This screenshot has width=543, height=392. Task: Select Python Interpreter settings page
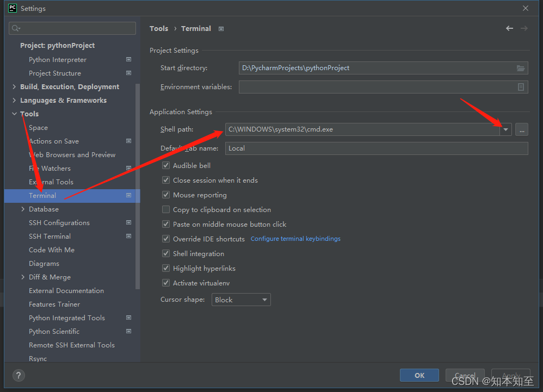(58, 59)
